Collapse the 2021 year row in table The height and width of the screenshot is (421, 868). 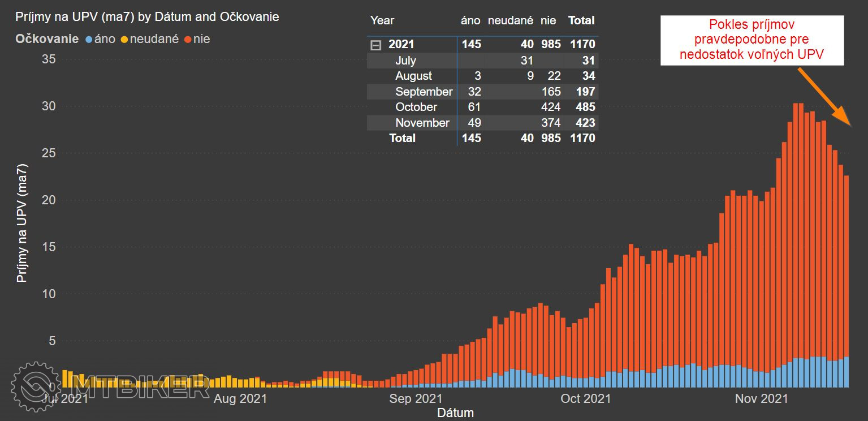pyautogui.click(x=375, y=45)
